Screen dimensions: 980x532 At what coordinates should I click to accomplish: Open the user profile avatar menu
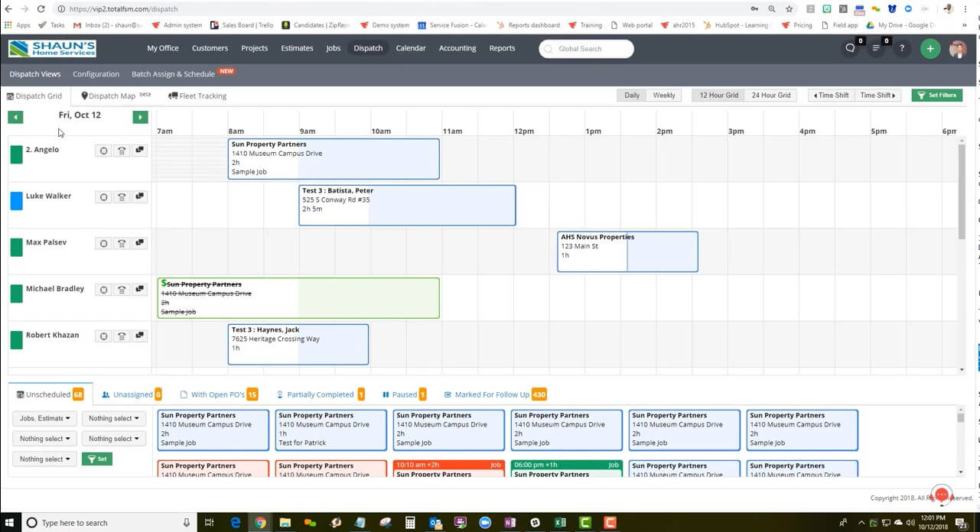(957, 49)
